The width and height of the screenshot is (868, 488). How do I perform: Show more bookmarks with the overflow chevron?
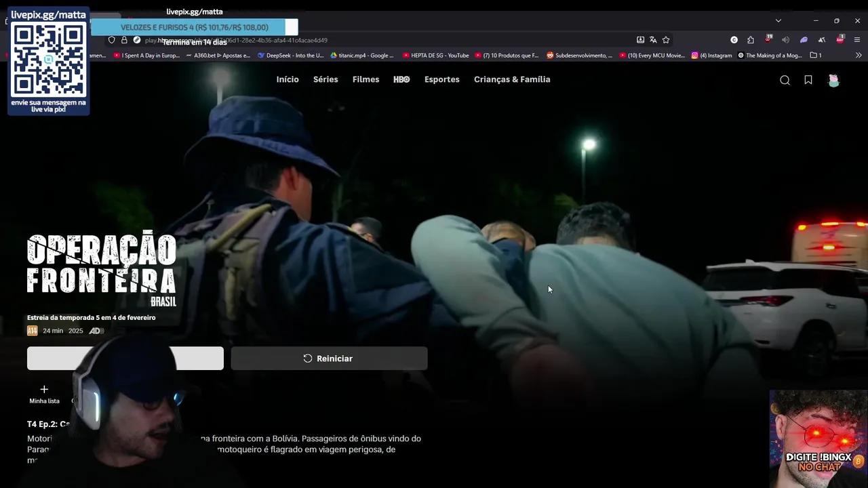pos(859,56)
